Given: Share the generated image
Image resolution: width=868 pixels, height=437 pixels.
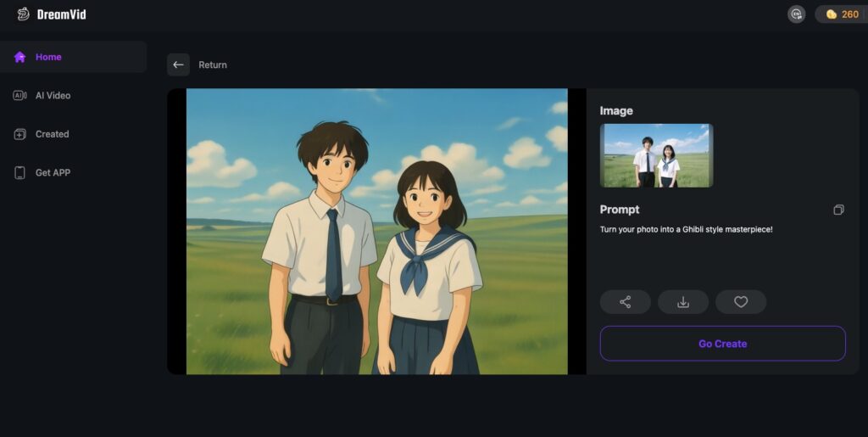Looking at the screenshot, I should pyautogui.click(x=626, y=302).
